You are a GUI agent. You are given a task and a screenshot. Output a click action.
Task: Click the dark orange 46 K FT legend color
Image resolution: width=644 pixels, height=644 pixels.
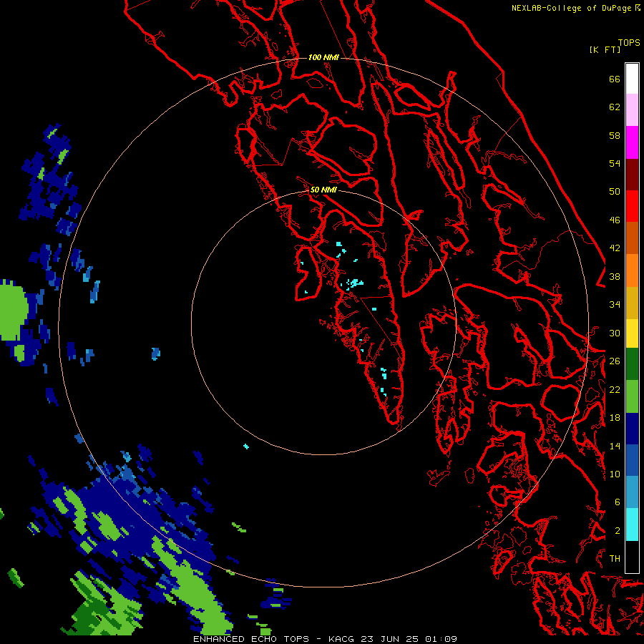pos(632,238)
